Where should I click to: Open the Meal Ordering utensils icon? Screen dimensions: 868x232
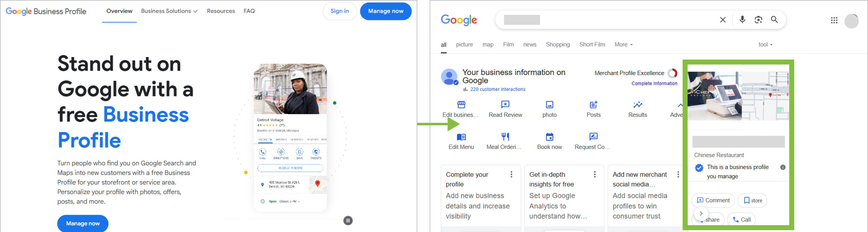pos(505,136)
